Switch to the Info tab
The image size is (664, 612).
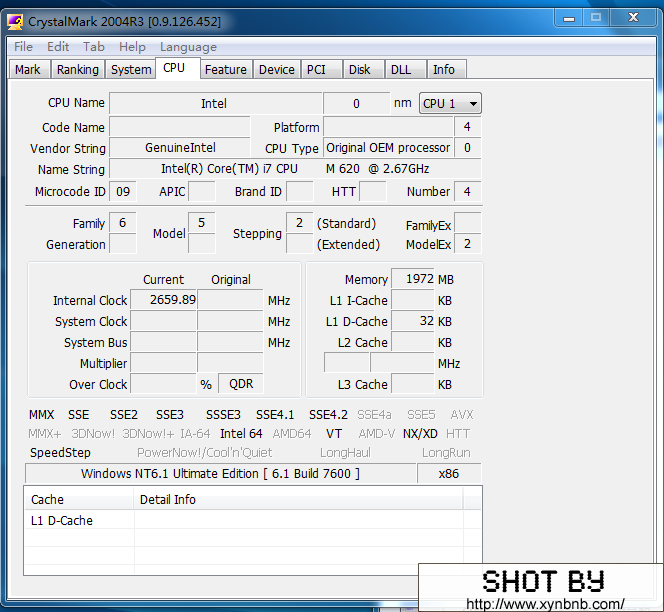[x=444, y=69]
